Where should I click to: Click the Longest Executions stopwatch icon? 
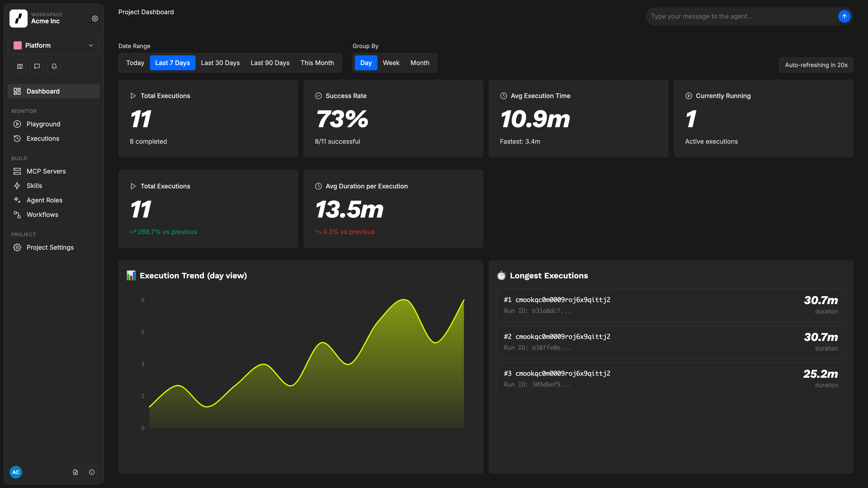(x=501, y=275)
